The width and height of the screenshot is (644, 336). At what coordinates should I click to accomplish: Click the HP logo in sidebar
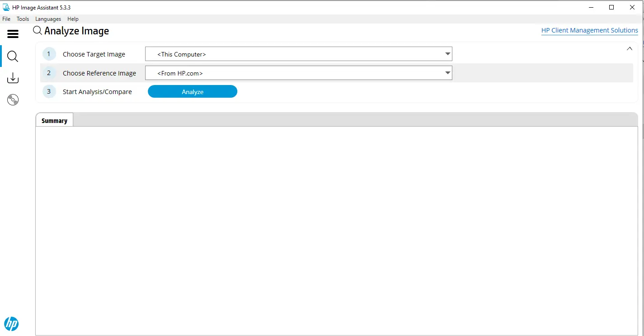(x=11, y=323)
